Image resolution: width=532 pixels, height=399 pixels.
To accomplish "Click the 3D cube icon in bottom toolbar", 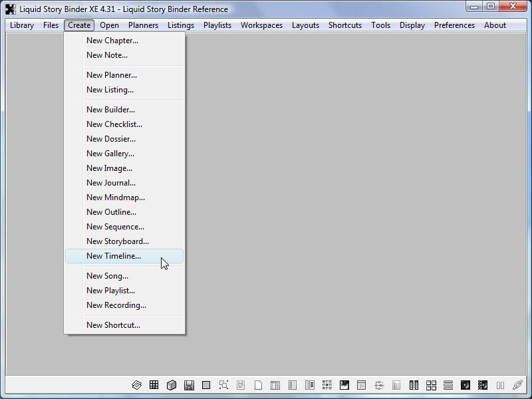I will pos(171,385).
